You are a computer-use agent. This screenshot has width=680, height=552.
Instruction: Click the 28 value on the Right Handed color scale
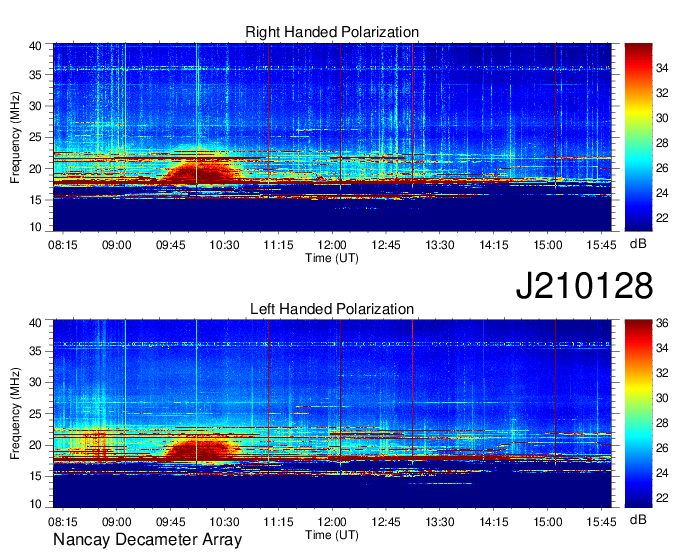click(x=662, y=143)
